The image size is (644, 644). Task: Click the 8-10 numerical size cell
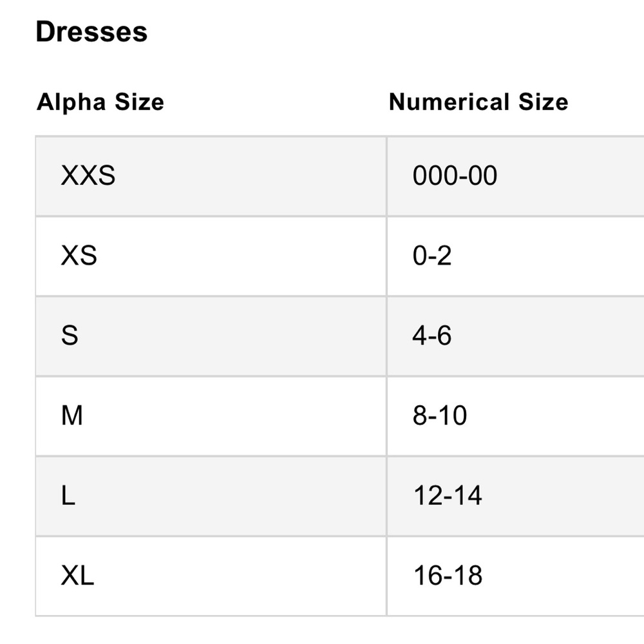[516, 415]
